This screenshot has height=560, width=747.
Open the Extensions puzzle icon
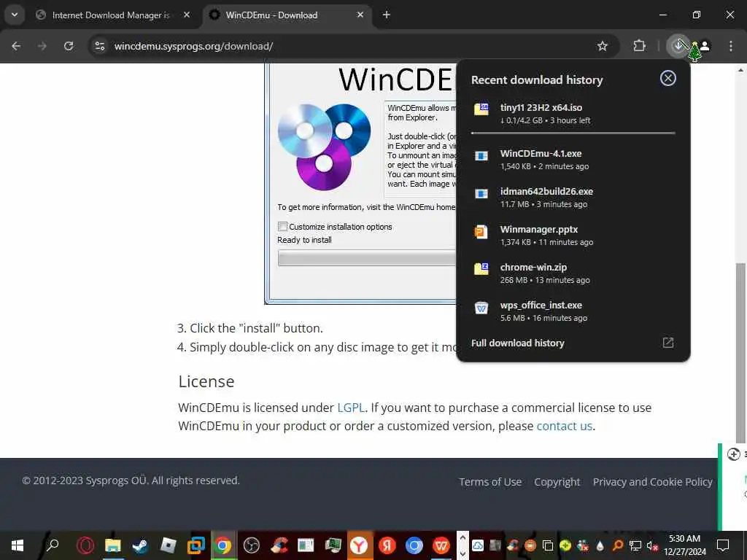(639, 46)
